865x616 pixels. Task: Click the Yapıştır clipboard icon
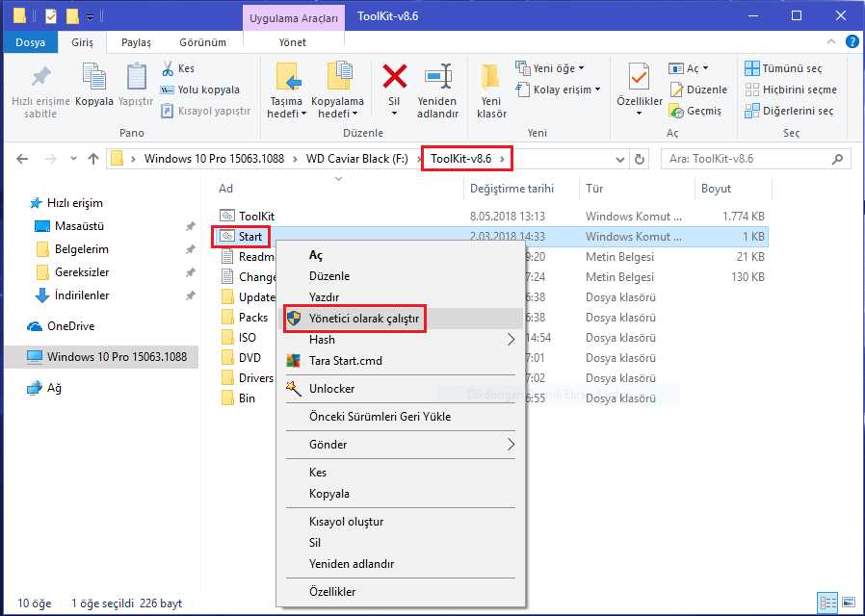click(x=136, y=77)
